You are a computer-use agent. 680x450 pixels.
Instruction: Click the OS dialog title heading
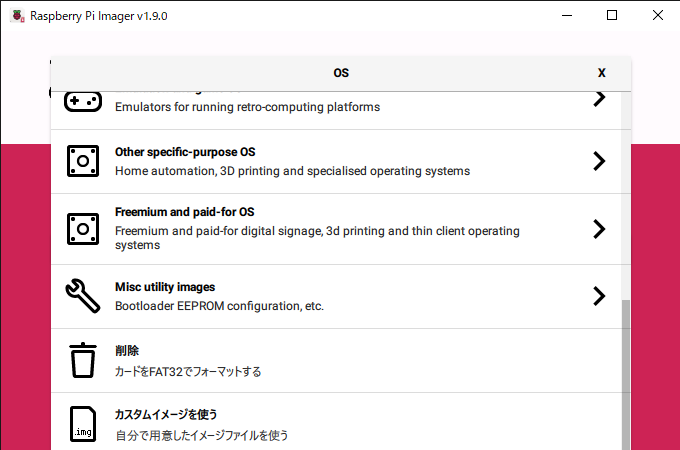(x=341, y=73)
